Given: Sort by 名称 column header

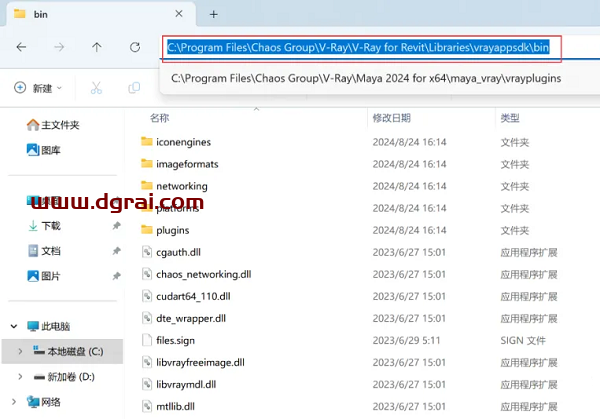Looking at the screenshot, I should pyautogui.click(x=160, y=118).
